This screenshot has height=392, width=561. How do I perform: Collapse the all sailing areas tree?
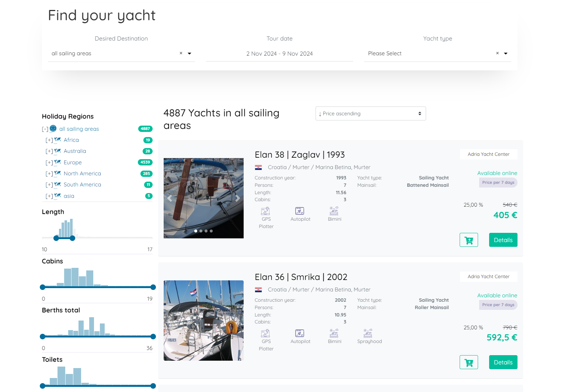(x=45, y=129)
